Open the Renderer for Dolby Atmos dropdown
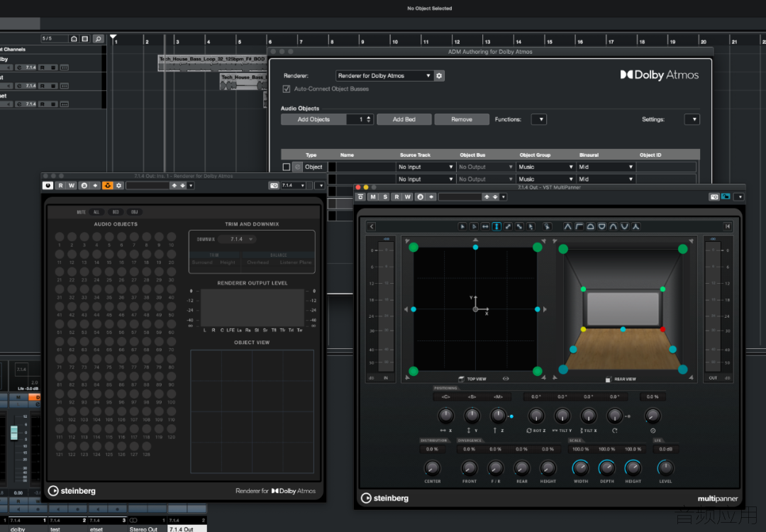Image resolution: width=766 pixels, height=532 pixels. coord(384,76)
